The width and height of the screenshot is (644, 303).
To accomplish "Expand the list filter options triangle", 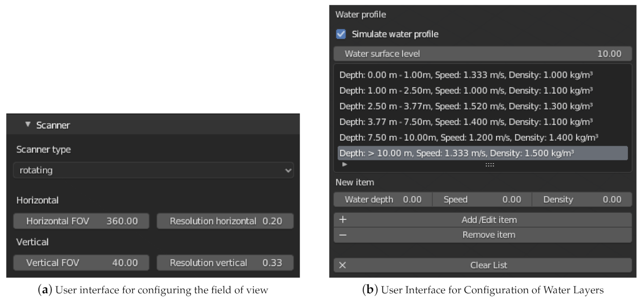I will point(345,164).
